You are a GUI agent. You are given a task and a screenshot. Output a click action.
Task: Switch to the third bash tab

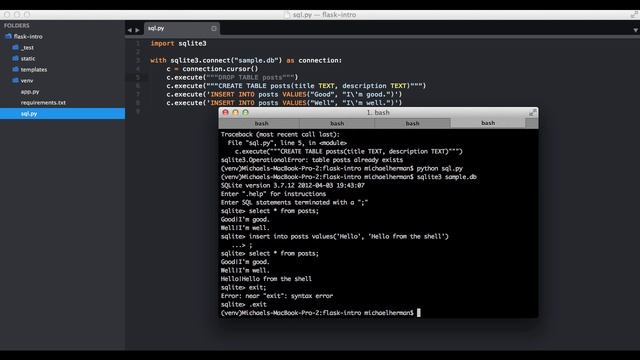click(412, 123)
